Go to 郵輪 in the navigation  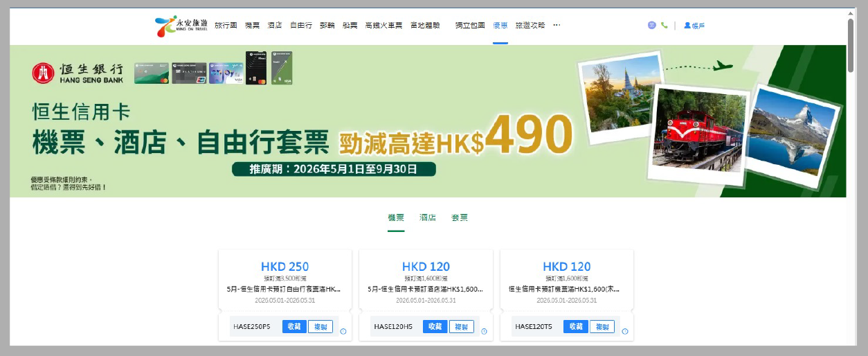[327, 25]
